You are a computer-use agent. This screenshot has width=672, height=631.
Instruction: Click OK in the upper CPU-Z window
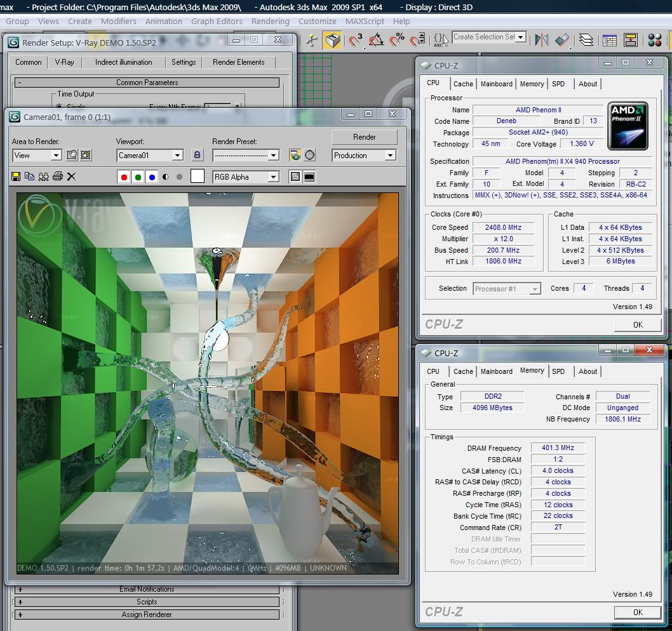638,325
